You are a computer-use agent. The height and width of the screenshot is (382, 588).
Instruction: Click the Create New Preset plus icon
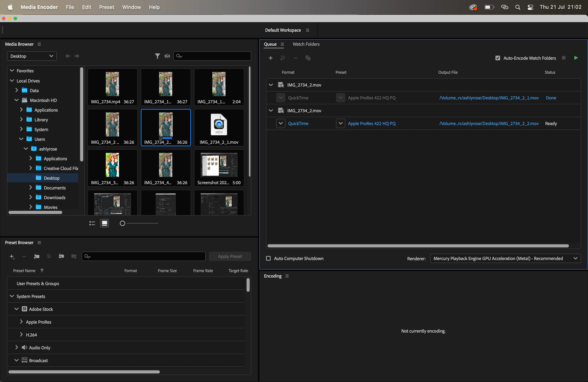[x=12, y=257]
